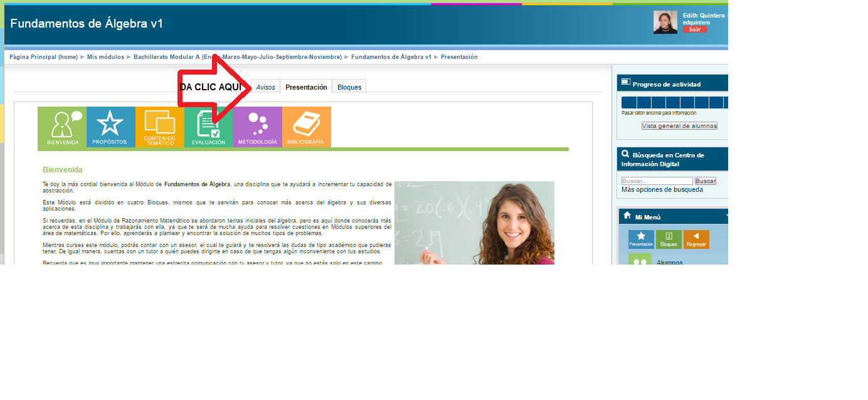
Task: Click the home icon beside Mi Menú
Action: [x=627, y=216]
